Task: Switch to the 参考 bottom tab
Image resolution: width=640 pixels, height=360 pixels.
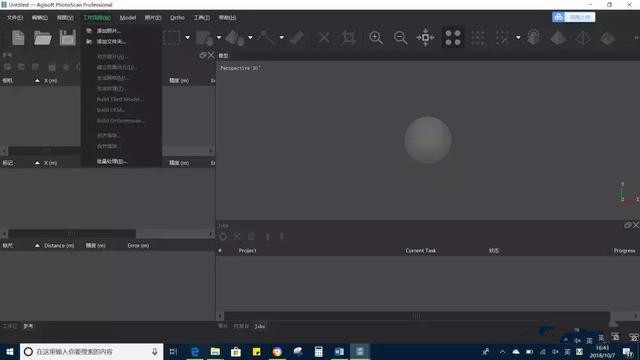Action: [x=28, y=326]
